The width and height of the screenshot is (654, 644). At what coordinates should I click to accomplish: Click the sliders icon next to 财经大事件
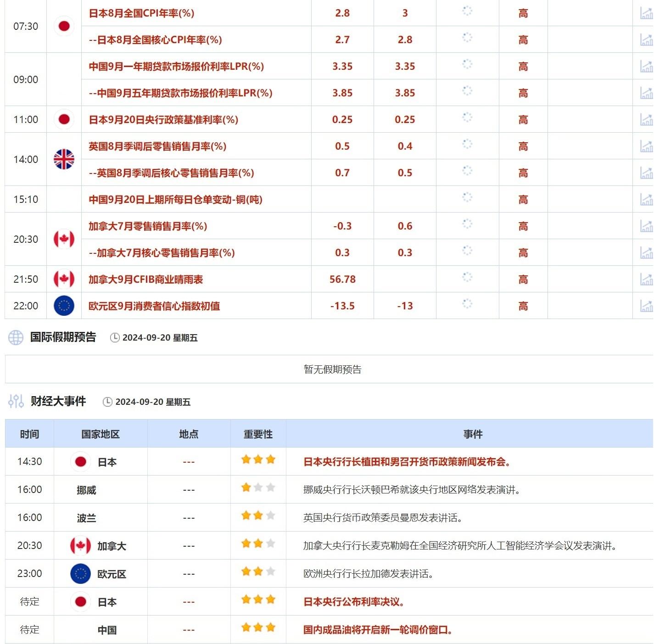pos(16,401)
